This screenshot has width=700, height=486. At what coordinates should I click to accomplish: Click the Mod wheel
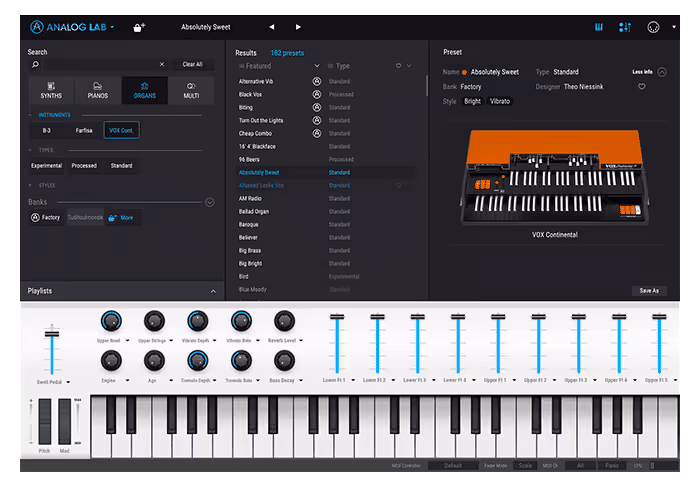64,421
